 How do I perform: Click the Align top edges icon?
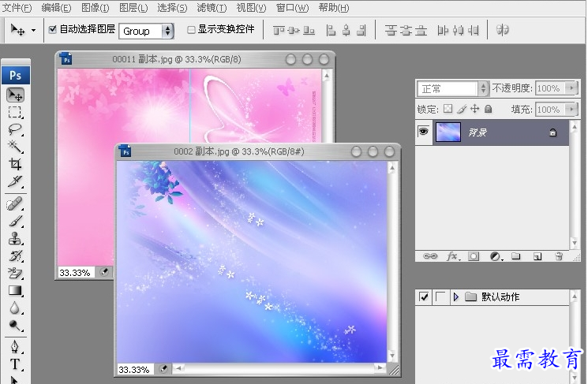tap(279, 30)
